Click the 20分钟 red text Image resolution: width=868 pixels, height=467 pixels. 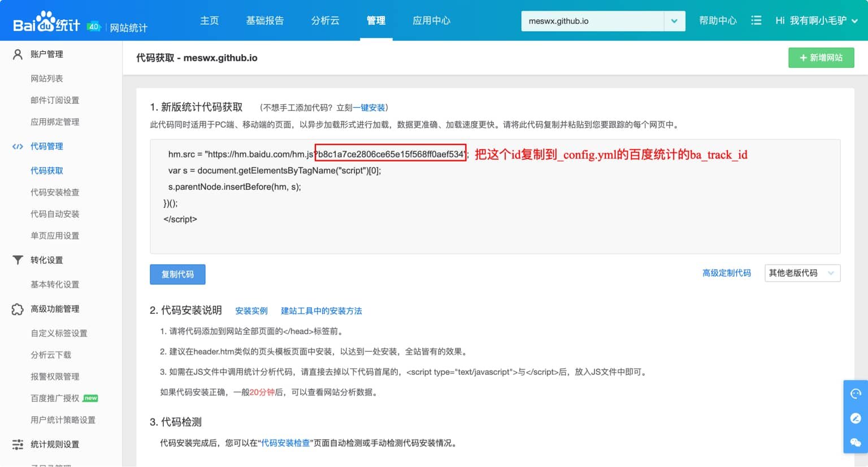[x=262, y=392]
